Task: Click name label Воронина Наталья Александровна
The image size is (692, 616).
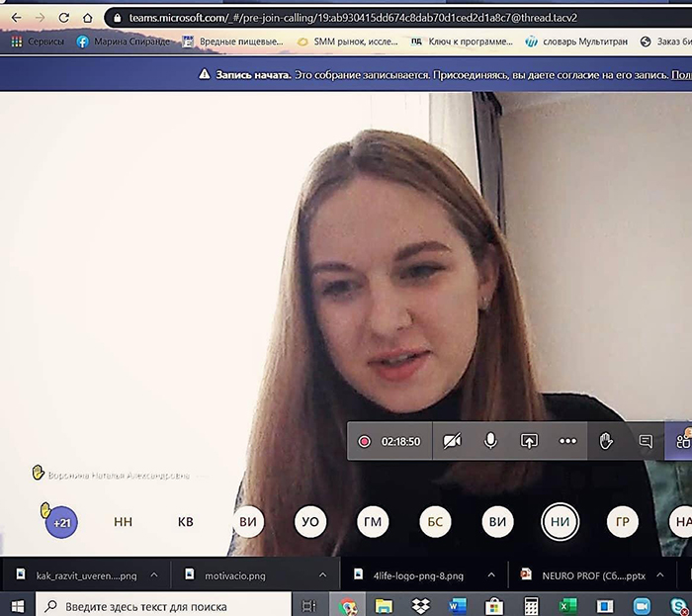Action: coord(119,476)
